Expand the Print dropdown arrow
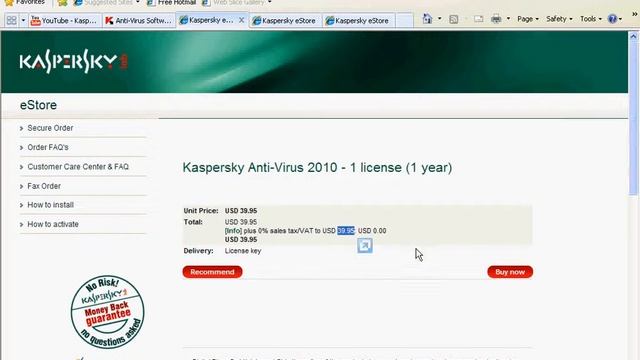Image resolution: width=640 pixels, height=360 pixels. (508, 19)
